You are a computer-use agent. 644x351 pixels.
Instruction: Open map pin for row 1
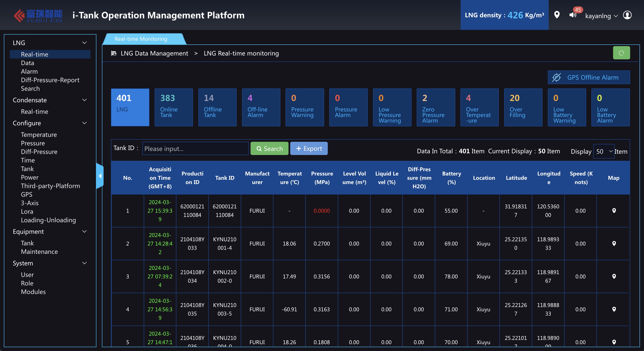point(614,211)
